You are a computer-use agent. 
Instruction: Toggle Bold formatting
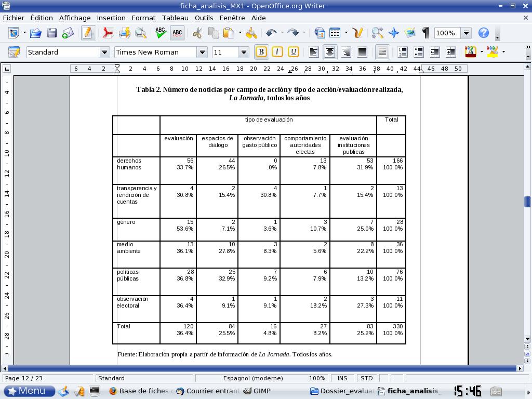[x=261, y=52]
